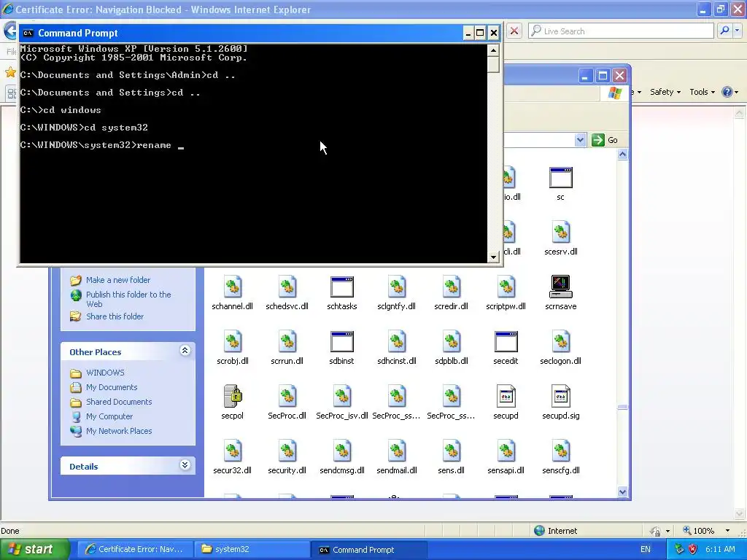
Task: Select the schedsvc.dll file icon
Action: 287,287
